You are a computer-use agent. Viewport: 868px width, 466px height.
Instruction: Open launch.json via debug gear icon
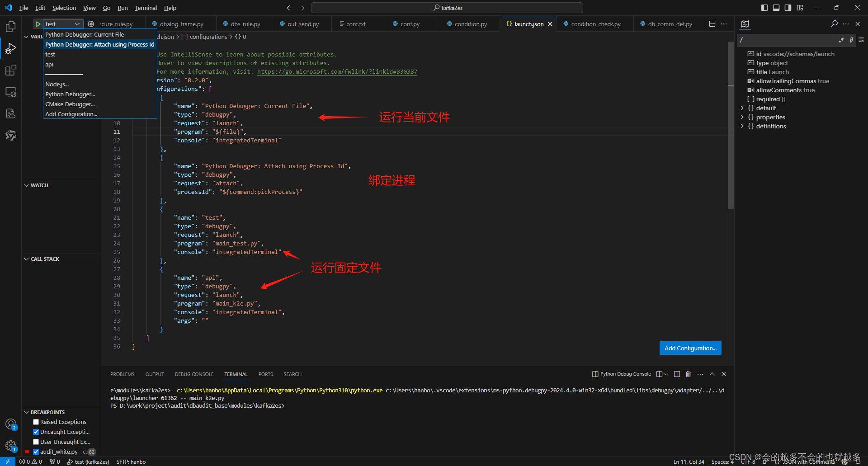[x=91, y=24]
